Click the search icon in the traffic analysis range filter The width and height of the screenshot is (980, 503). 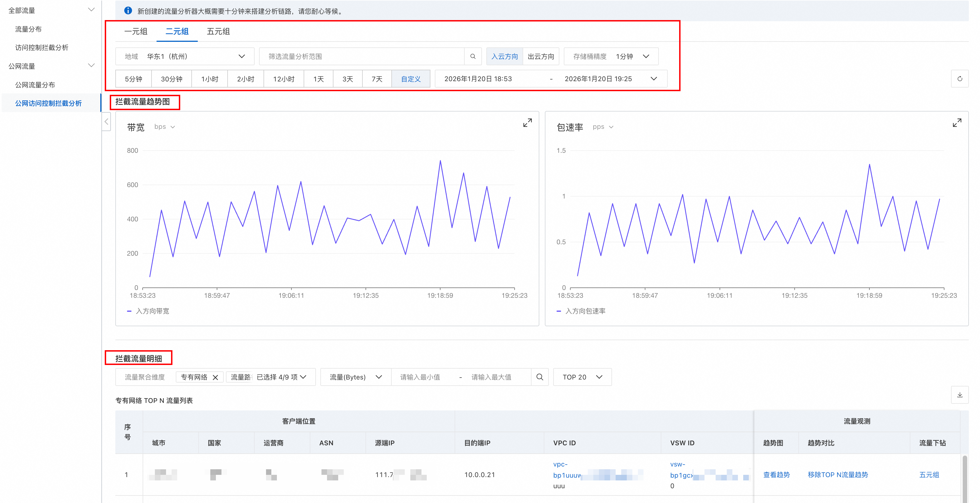pyautogui.click(x=472, y=56)
